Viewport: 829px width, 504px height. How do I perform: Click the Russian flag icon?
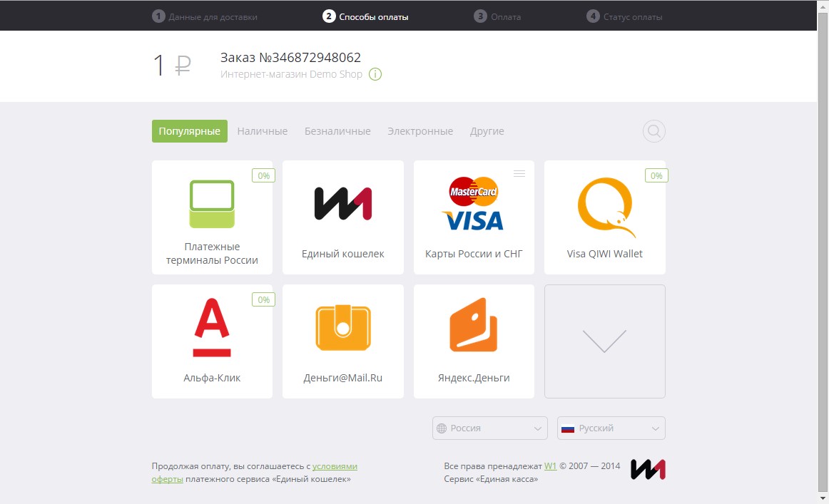[x=568, y=428]
